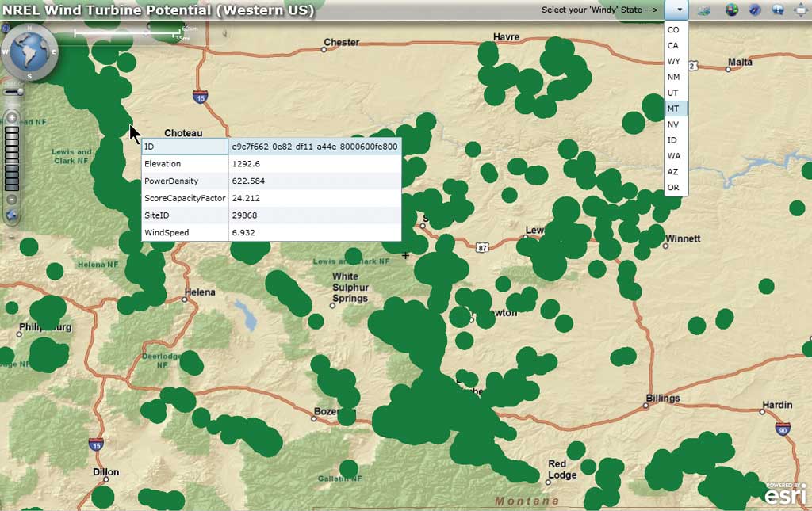Click the ID value cell in popup
This screenshot has width=812, height=511.
pyautogui.click(x=315, y=147)
